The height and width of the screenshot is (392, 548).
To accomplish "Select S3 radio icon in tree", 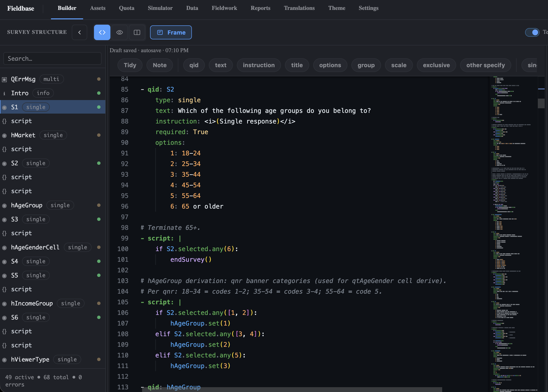I will (4, 220).
